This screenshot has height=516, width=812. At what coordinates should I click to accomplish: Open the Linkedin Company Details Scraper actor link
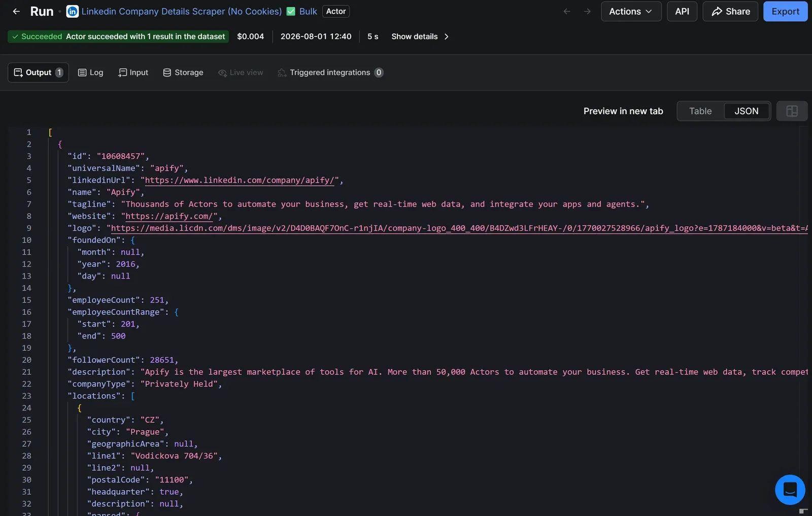pos(182,11)
